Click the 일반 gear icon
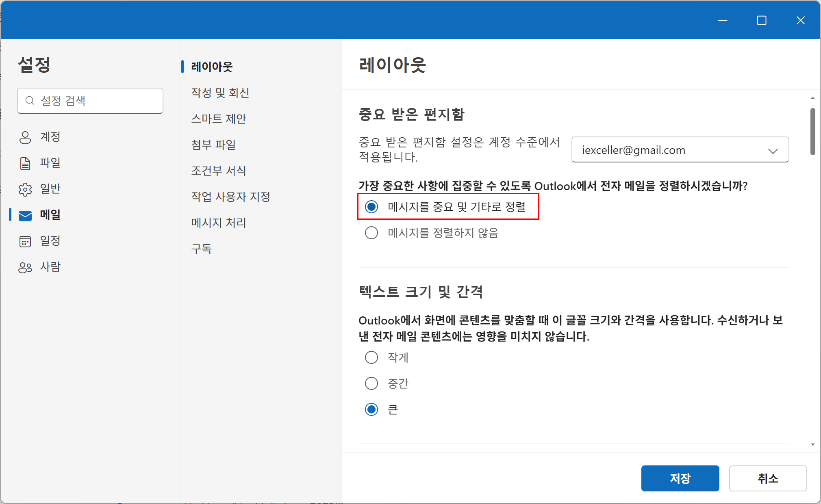This screenshot has height=504, width=821. (x=25, y=189)
